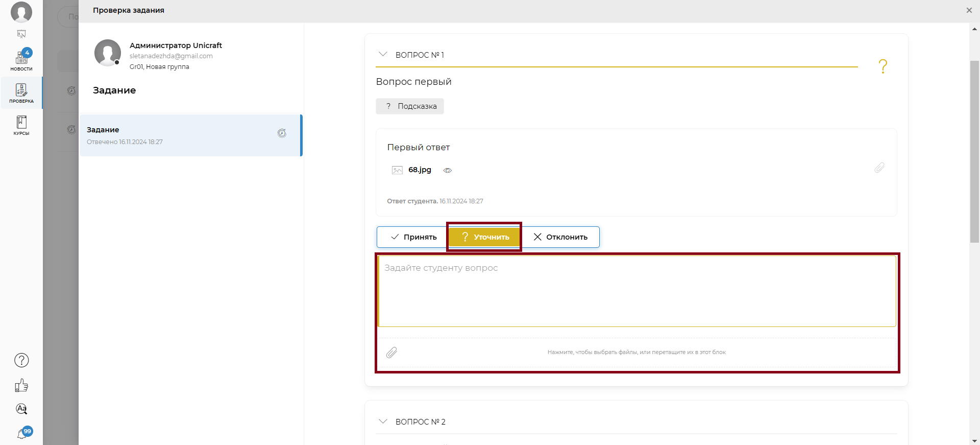Click the paperclip icon in the student answer
Screen dimensions: 980x445
[879, 168]
